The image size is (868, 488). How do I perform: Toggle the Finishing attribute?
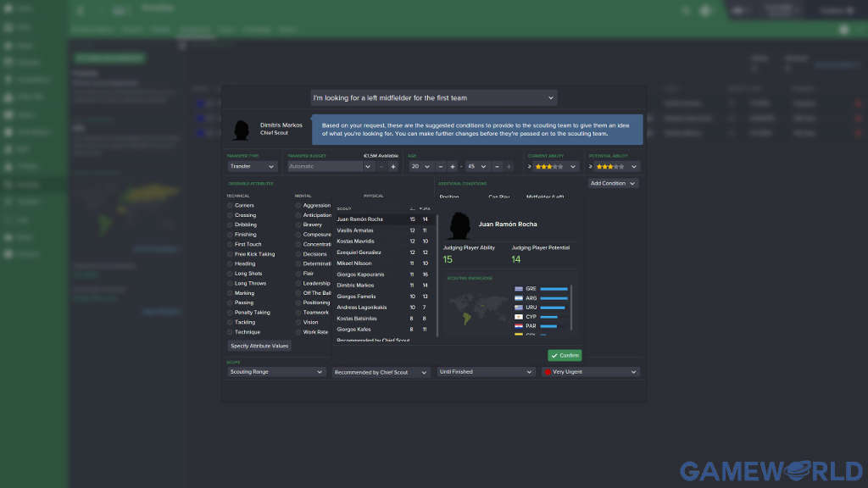coord(230,235)
